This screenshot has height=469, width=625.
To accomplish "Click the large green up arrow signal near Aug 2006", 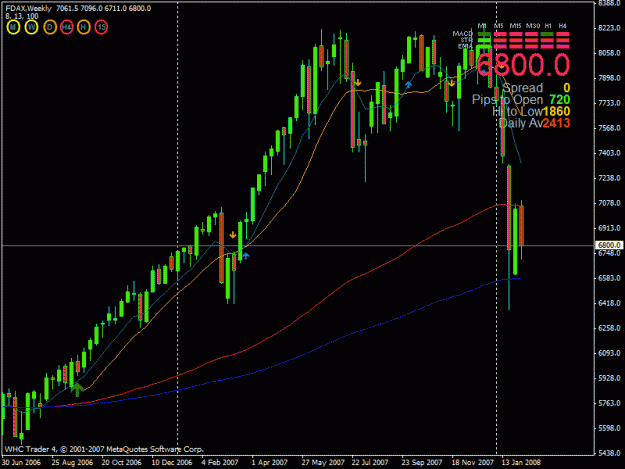I will (x=77, y=389).
